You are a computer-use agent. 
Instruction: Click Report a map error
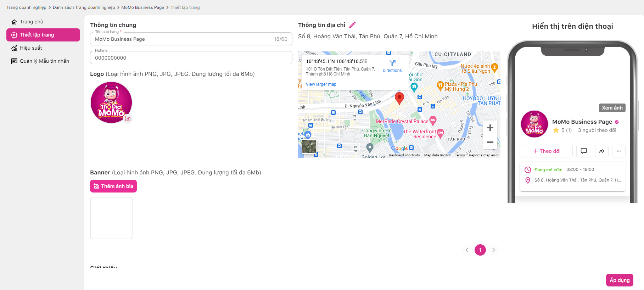[484, 155]
